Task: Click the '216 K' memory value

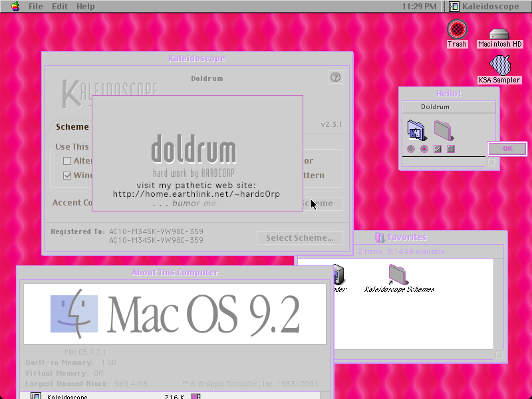Action: [x=174, y=396]
